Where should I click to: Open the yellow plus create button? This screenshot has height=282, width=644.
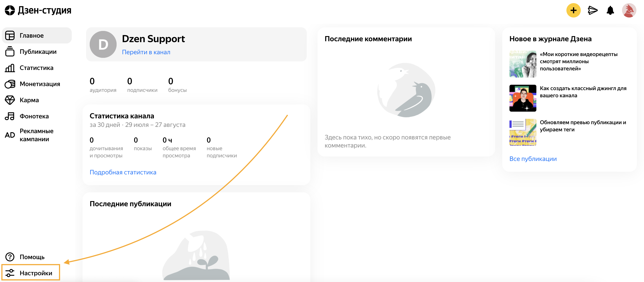[x=573, y=11]
